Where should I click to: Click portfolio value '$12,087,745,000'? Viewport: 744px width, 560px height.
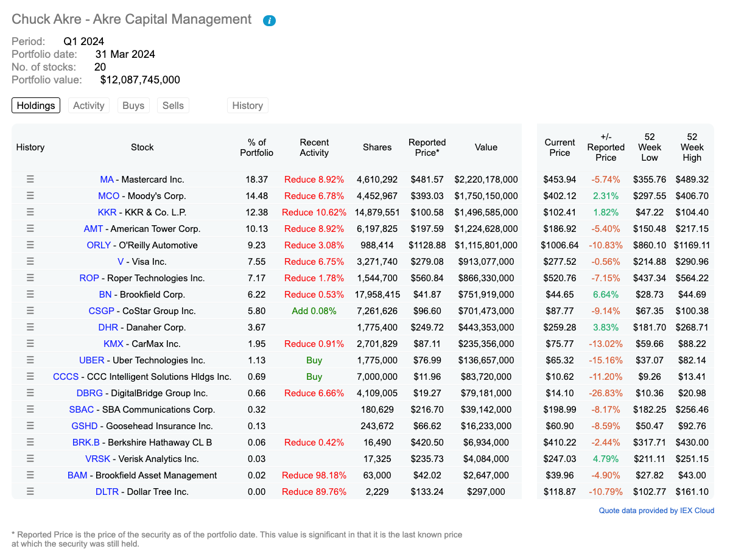140,80
